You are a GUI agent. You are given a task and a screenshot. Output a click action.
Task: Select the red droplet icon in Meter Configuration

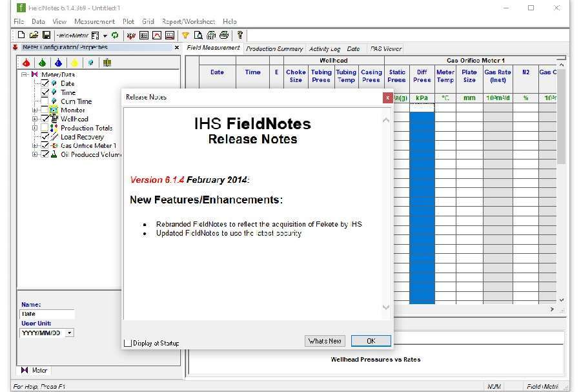click(x=26, y=63)
